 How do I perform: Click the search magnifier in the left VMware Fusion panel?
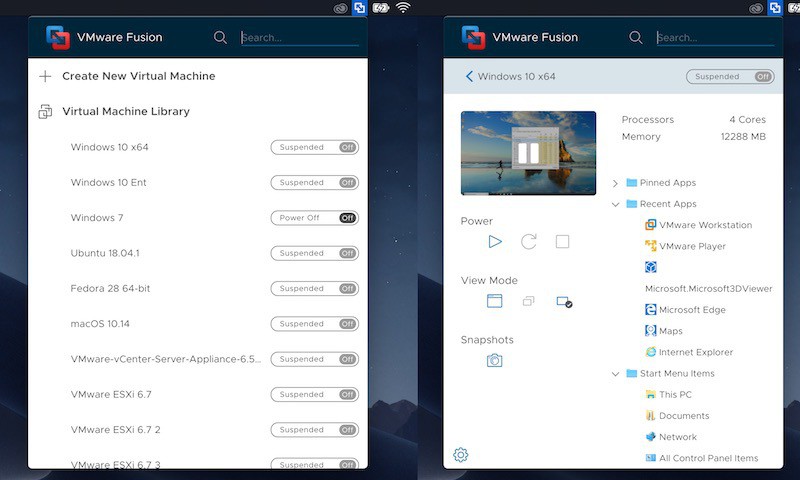coord(220,37)
